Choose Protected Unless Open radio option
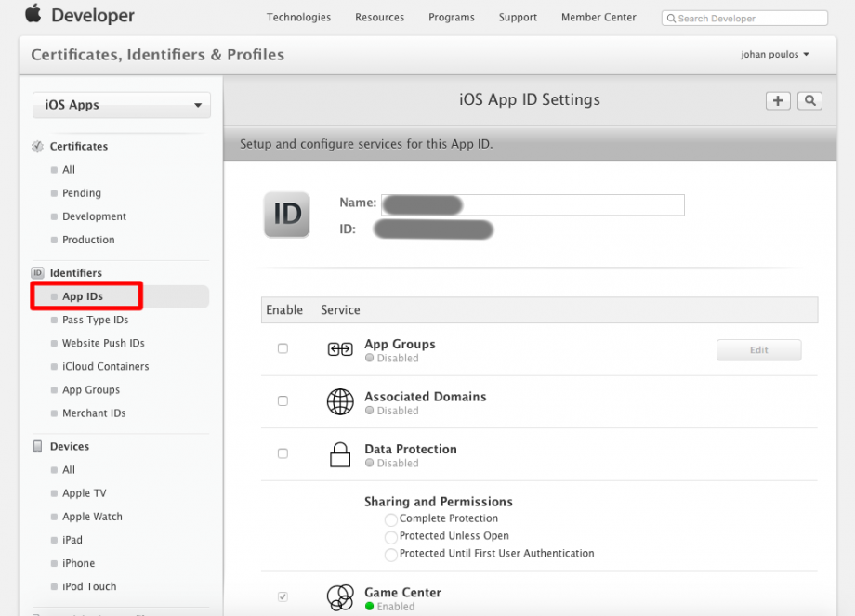 click(x=391, y=537)
